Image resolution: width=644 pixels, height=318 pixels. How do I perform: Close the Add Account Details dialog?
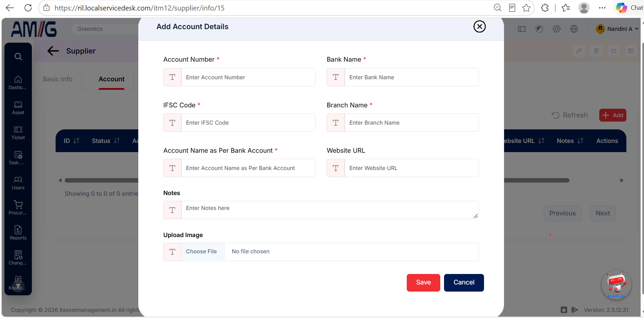[479, 26]
